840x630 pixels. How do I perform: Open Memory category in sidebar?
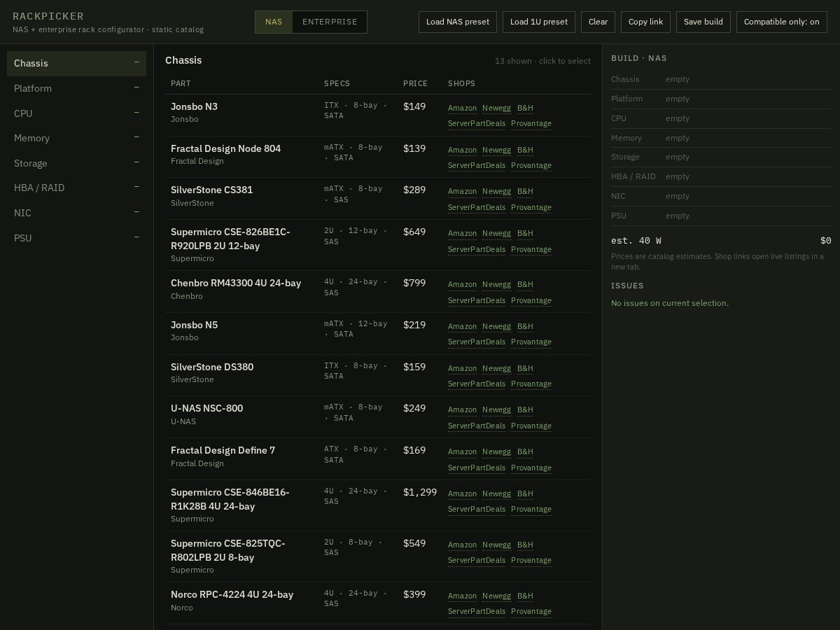pyautogui.click(x=76, y=138)
